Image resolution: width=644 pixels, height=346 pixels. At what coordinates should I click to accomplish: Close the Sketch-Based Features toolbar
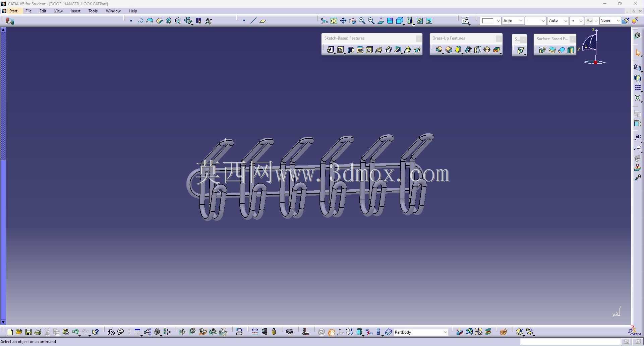point(418,39)
